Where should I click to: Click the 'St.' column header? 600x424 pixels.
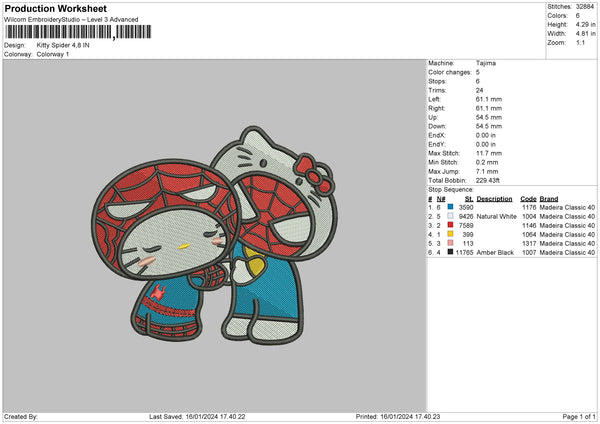coord(469,199)
